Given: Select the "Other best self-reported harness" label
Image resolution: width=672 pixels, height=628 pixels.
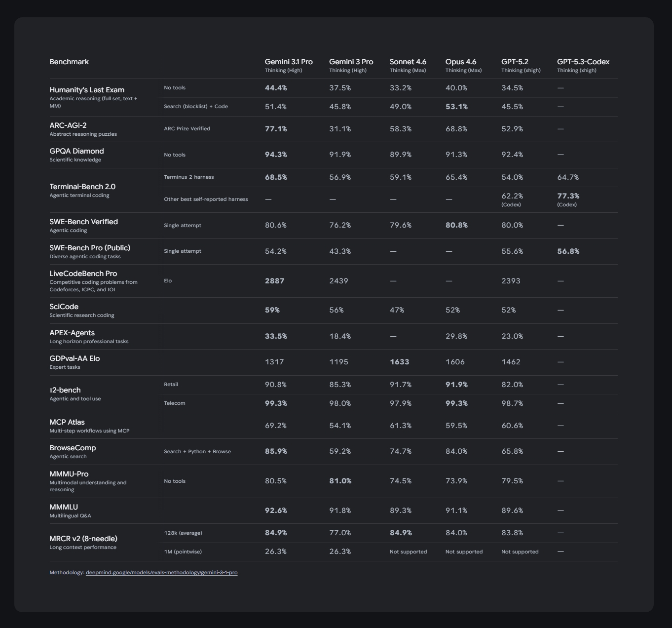Looking at the screenshot, I should (206, 199).
